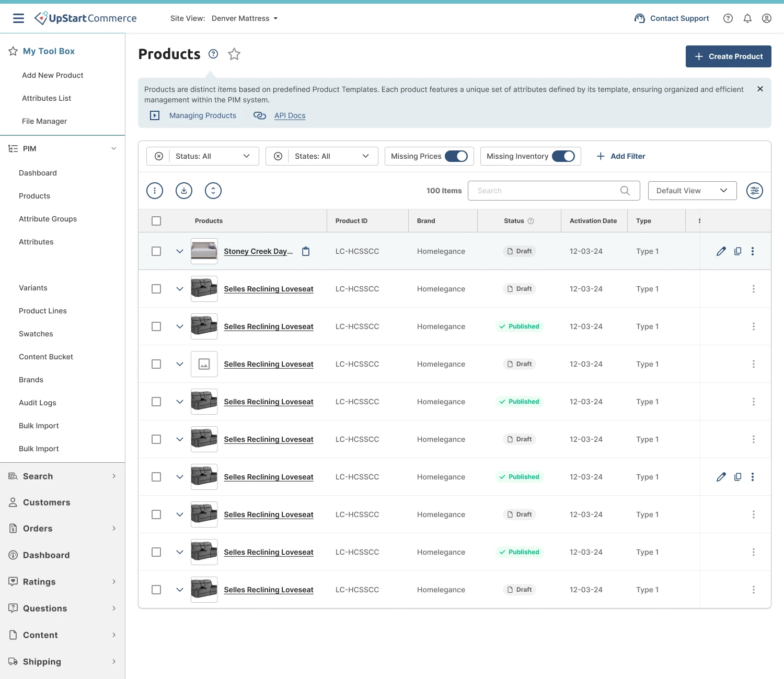Viewport: 784px width, 679px height.
Task: Clear the Status filter with its X icon
Action: [159, 156]
